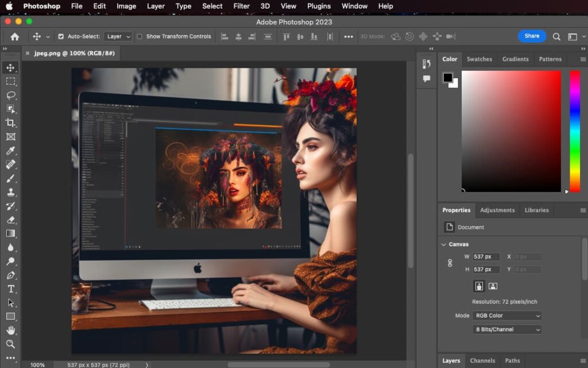Open the 8 Bits/Channel dropdown

507,329
